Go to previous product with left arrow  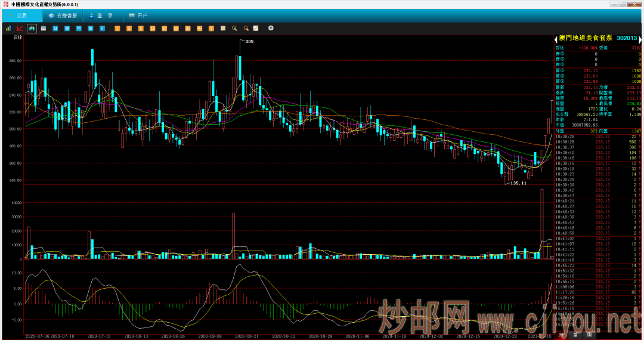(556, 39)
